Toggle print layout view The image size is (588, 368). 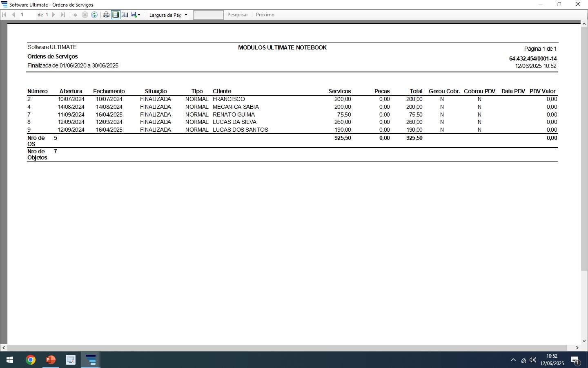[x=116, y=15]
